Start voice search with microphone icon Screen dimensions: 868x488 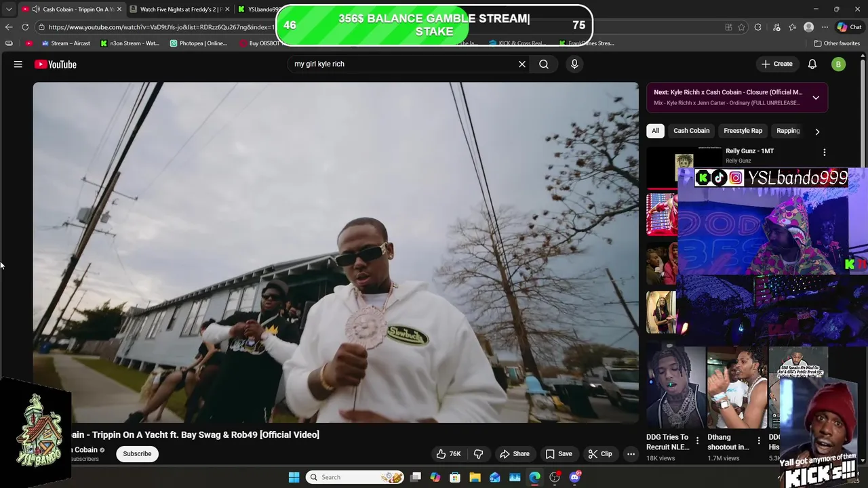pos(574,64)
